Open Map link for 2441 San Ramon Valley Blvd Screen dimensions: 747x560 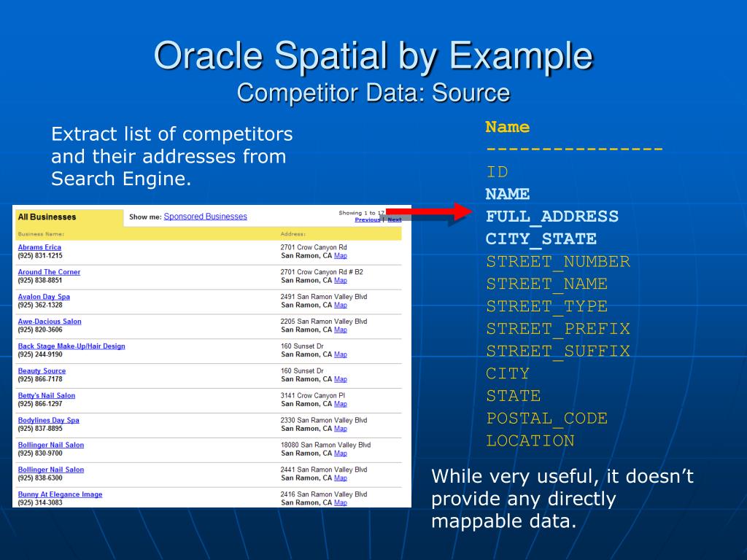pos(341,478)
